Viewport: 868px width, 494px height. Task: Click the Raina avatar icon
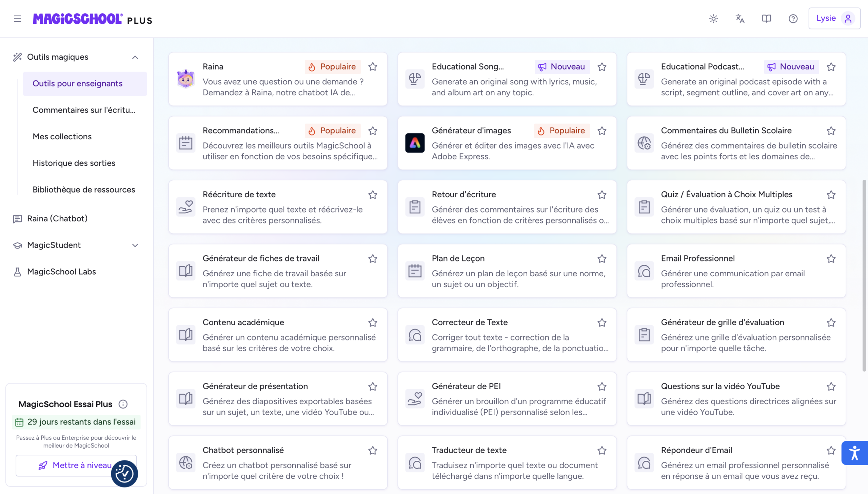185,79
